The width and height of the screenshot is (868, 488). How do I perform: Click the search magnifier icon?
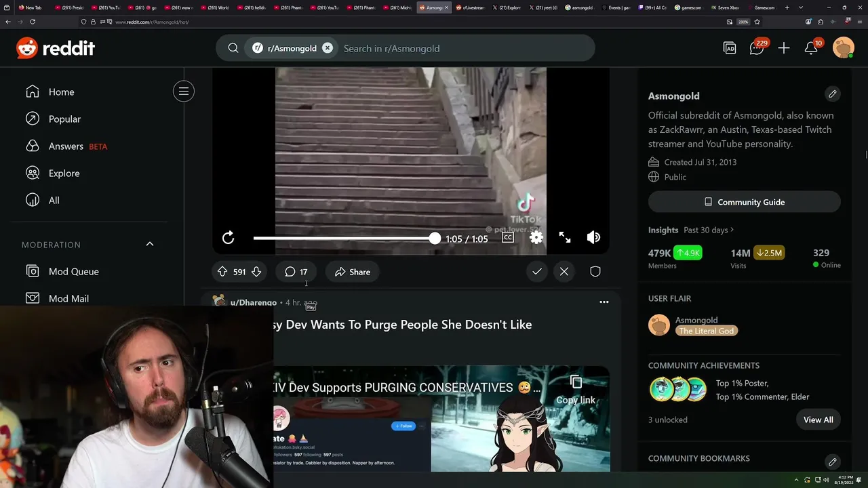coord(233,48)
